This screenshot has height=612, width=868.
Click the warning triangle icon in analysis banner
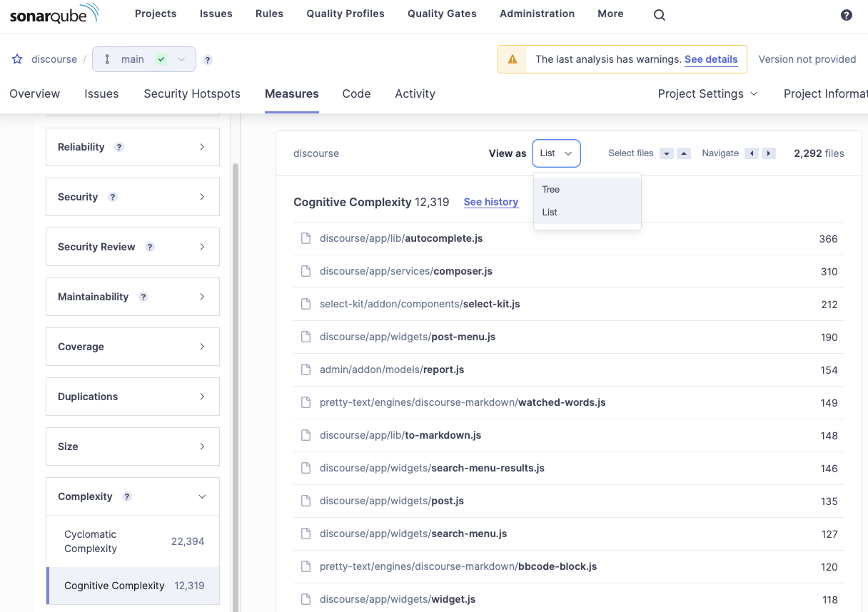click(x=513, y=59)
